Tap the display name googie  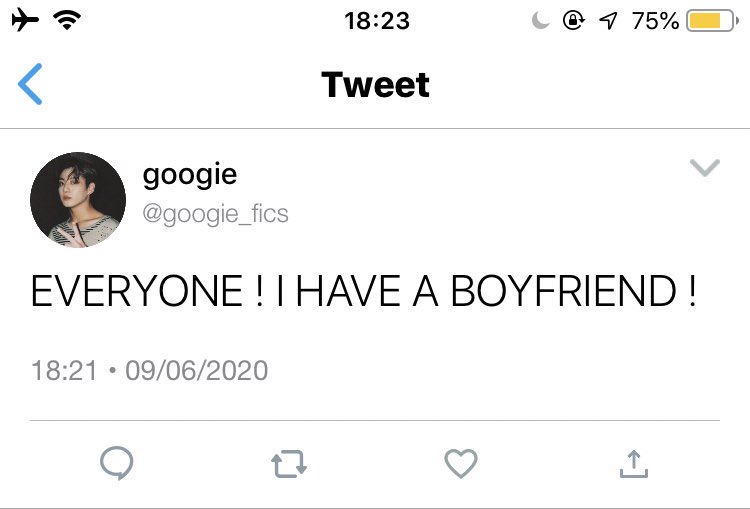(189, 175)
